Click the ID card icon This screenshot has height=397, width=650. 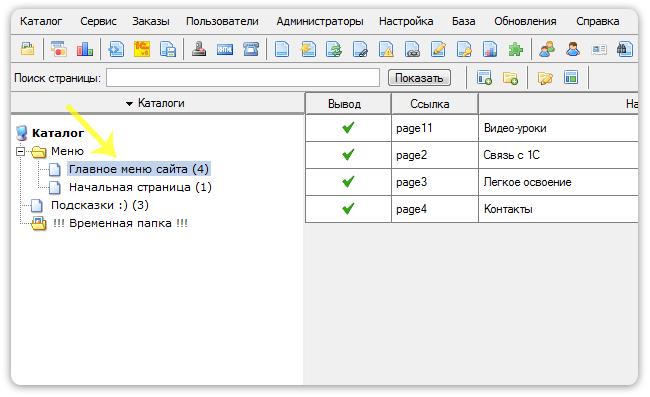click(599, 50)
